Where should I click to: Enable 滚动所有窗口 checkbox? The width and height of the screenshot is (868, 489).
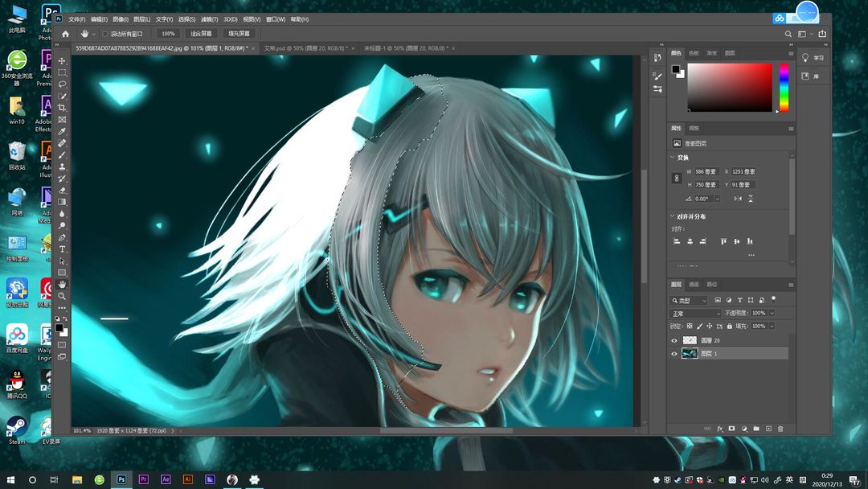[x=105, y=34]
